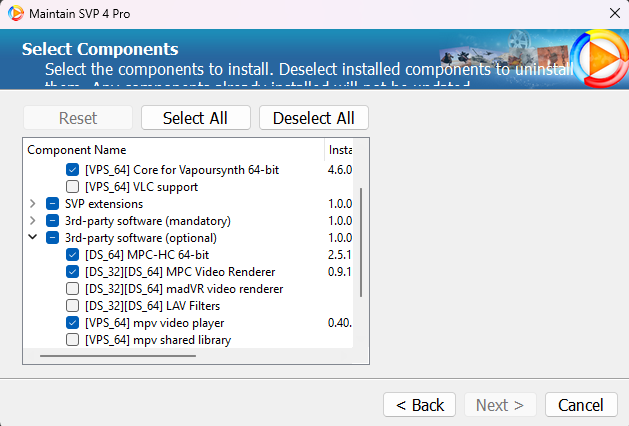Image resolution: width=629 pixels, height=426 pixels.
Task: Click the SVP logo in title bar
Action: click(15, 13)
